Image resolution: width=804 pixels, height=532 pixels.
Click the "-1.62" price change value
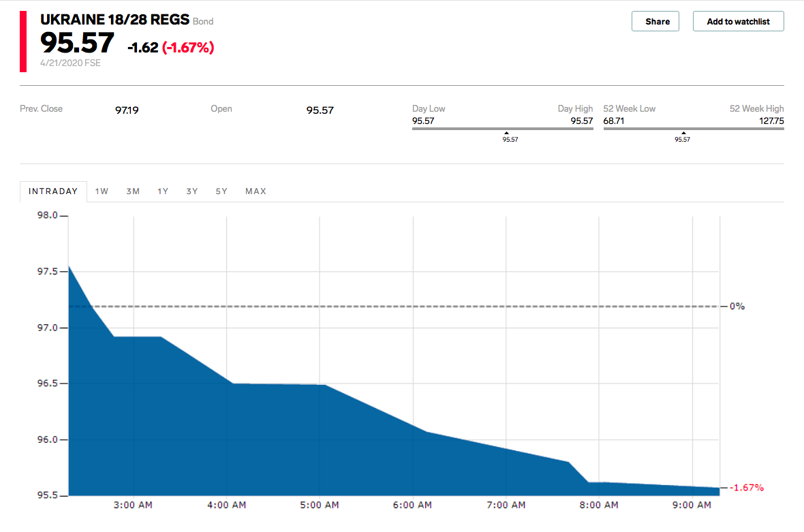point(143,48)
